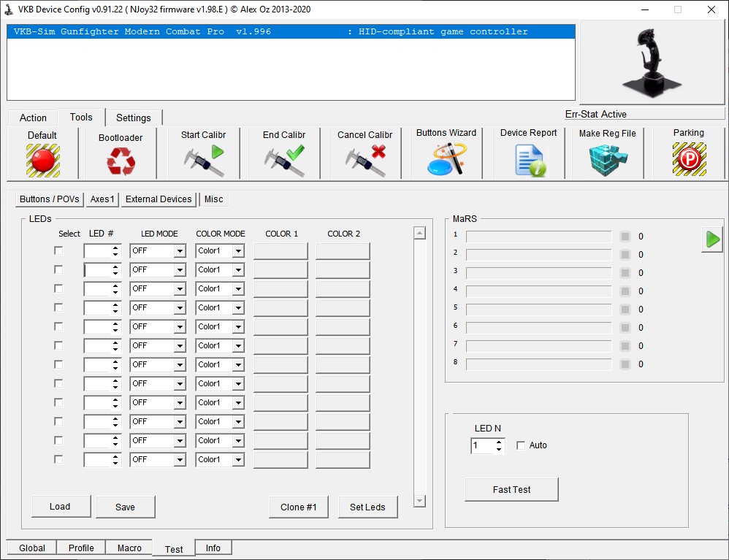The image size is (729, 560).
Task: Click the red Default reset icon
Action: (43, 161)
